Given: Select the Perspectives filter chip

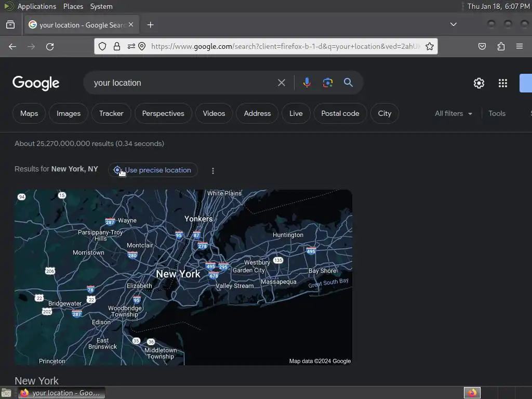Looking at the screenshot, I should pyautogui.click(x=163, y=113).
